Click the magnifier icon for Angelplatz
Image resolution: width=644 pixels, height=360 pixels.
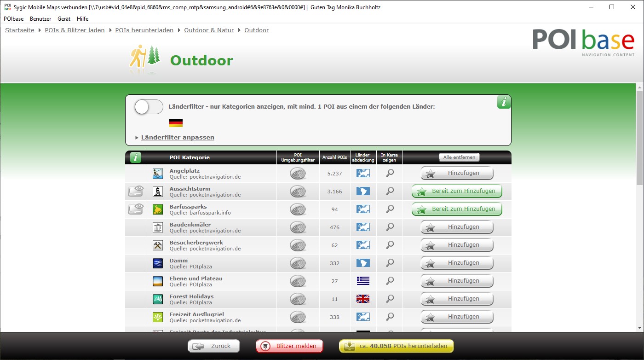390,173
